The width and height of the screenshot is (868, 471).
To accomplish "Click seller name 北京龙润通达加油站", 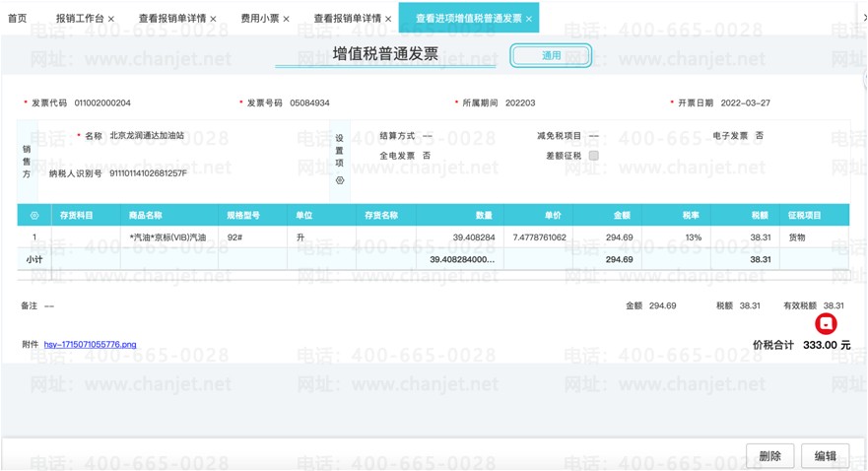I will (x=147, y=136).
